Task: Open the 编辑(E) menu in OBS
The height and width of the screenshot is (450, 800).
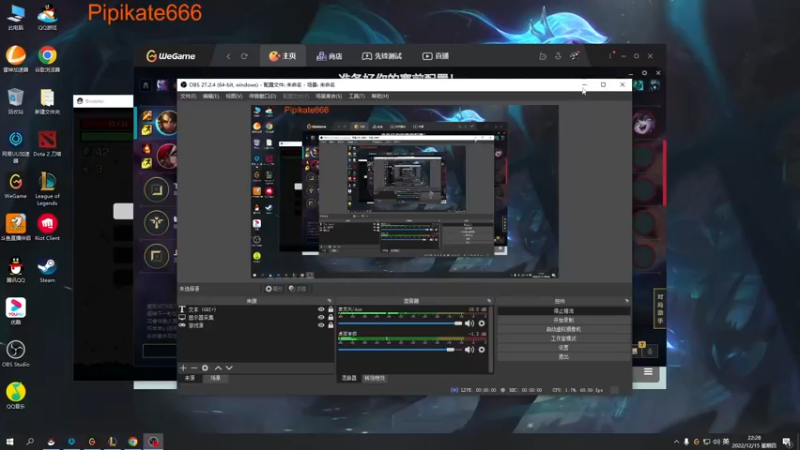Action: coord(211,96)
